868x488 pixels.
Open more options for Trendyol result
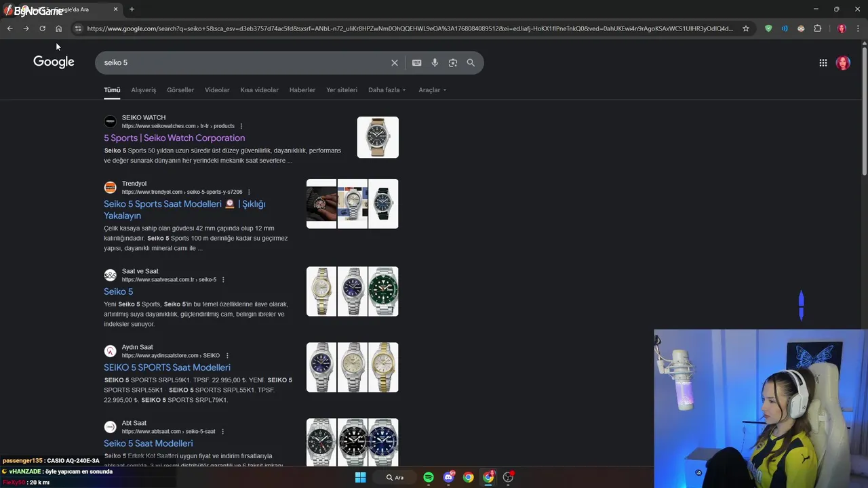pos(249,192)
